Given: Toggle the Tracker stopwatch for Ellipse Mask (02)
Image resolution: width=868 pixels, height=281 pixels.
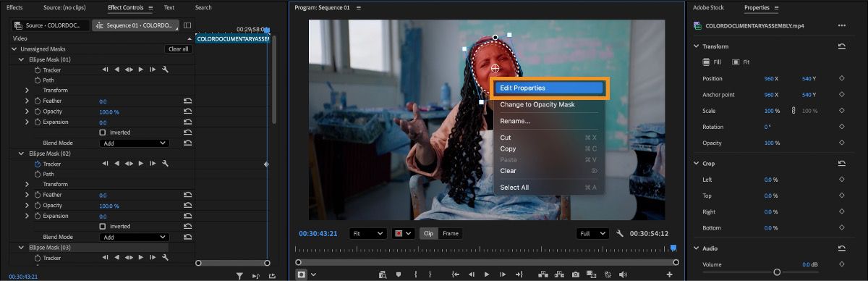Looking at the screenshot, I should point(37,164).
